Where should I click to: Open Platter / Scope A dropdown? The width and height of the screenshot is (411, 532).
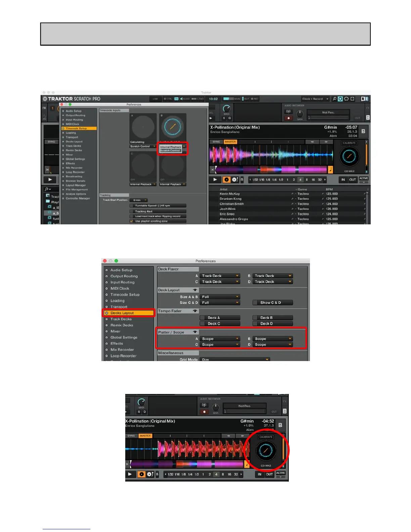coord(220,339)
